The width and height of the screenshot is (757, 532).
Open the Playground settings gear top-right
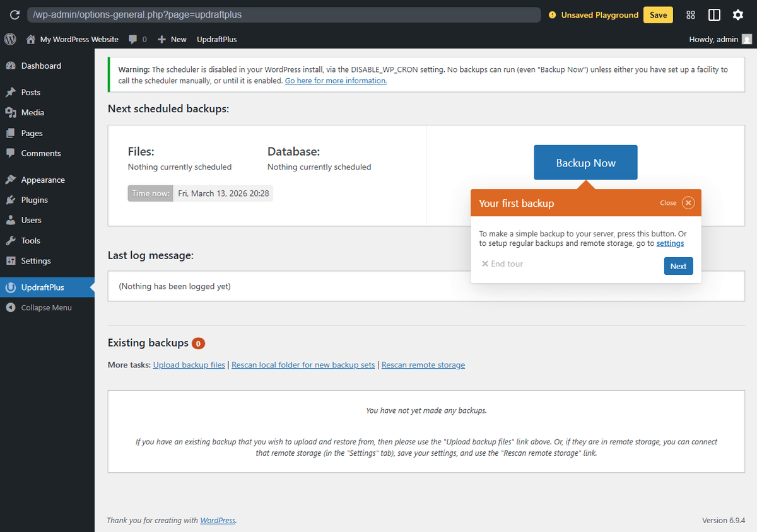click(x=738, y=14)
